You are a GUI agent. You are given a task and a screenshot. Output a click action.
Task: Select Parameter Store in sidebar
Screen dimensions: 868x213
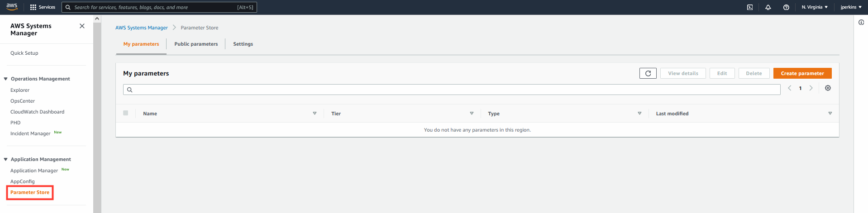[30, 192]
